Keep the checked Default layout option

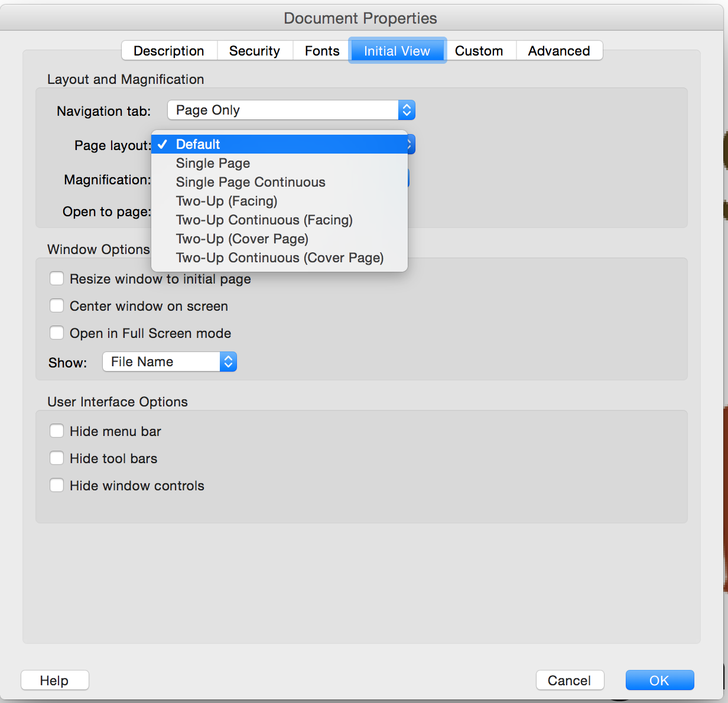coord(198,144)
